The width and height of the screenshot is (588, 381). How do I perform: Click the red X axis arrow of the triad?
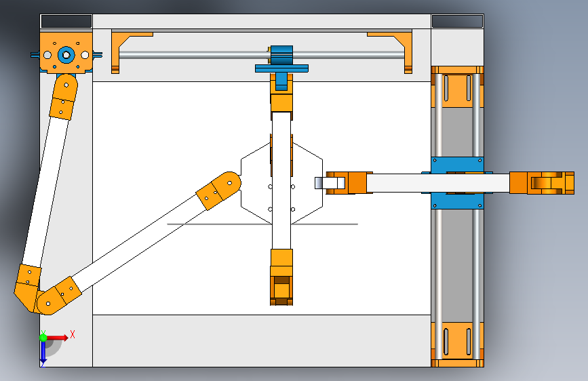pos(57,338)
